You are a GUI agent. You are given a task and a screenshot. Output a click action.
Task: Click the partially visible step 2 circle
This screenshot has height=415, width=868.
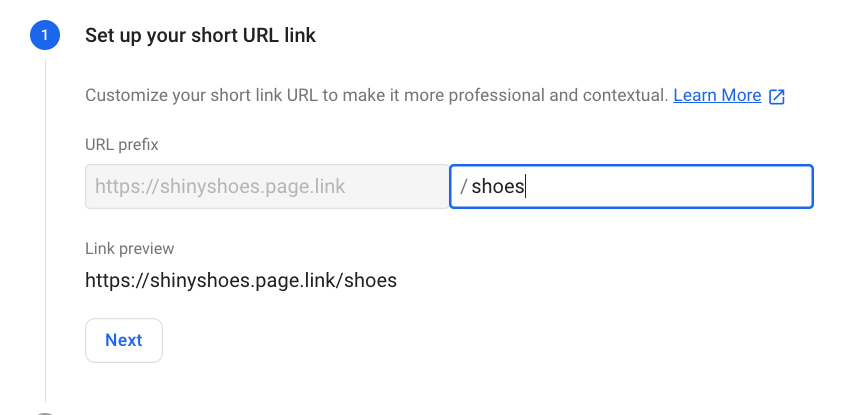45,409
